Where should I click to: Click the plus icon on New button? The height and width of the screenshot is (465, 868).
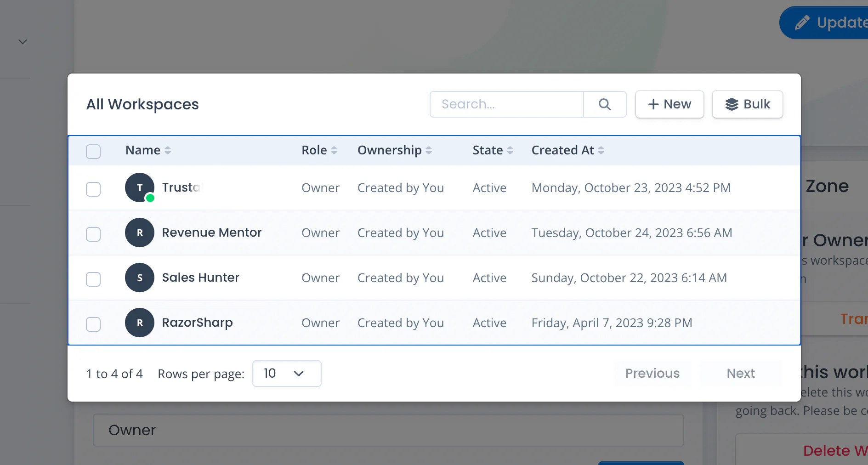653,104
